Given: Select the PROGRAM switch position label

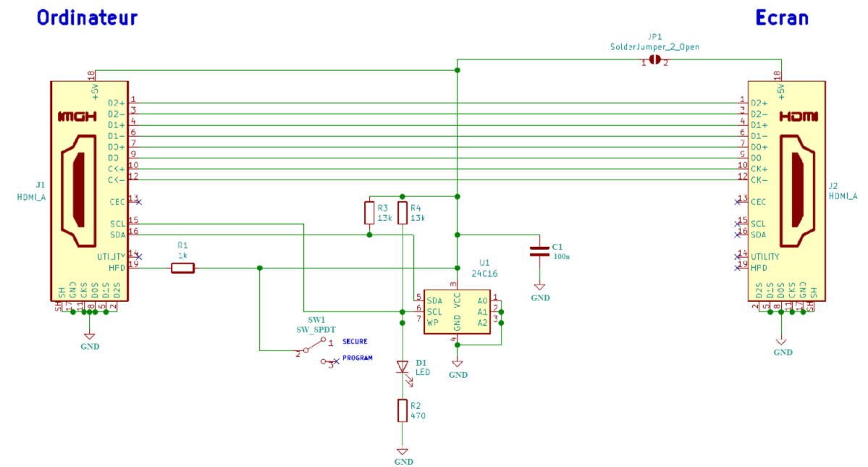Looking at the screenshot, I should (x=357, y=358).
